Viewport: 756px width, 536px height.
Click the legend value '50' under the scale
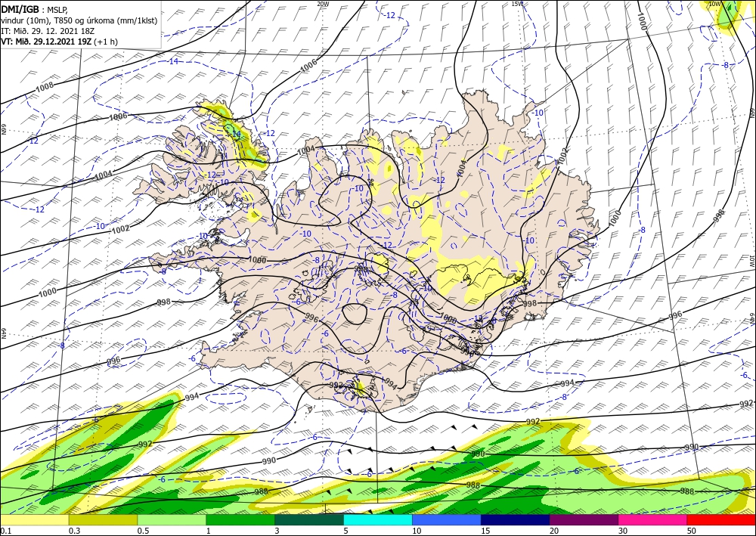pos(692,531)
